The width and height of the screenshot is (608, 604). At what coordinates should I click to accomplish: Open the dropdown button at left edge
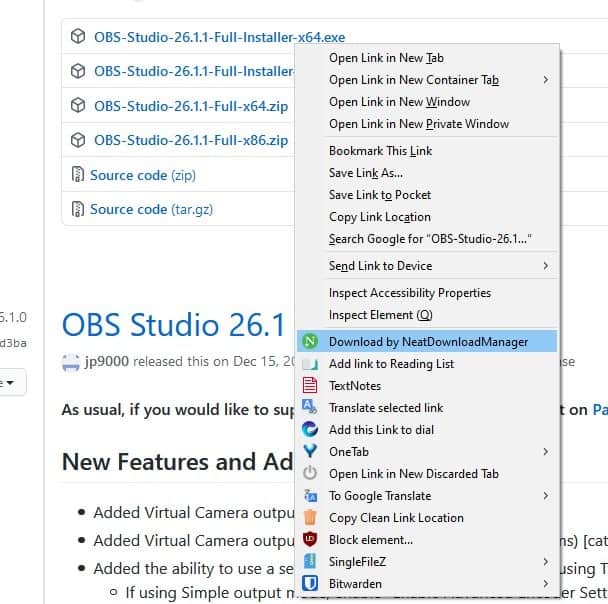pos(12,382)
